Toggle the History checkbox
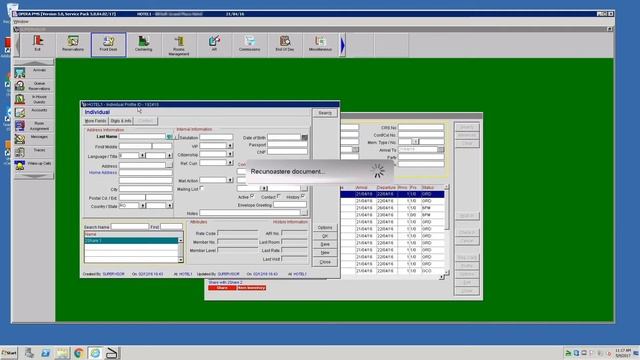640x360 pixels. pyautogui.click(x=303, y=196)
